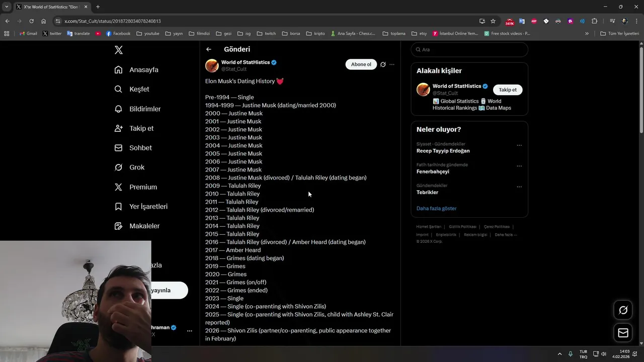Open tab search dropdown arrow

tap(7, 7)
